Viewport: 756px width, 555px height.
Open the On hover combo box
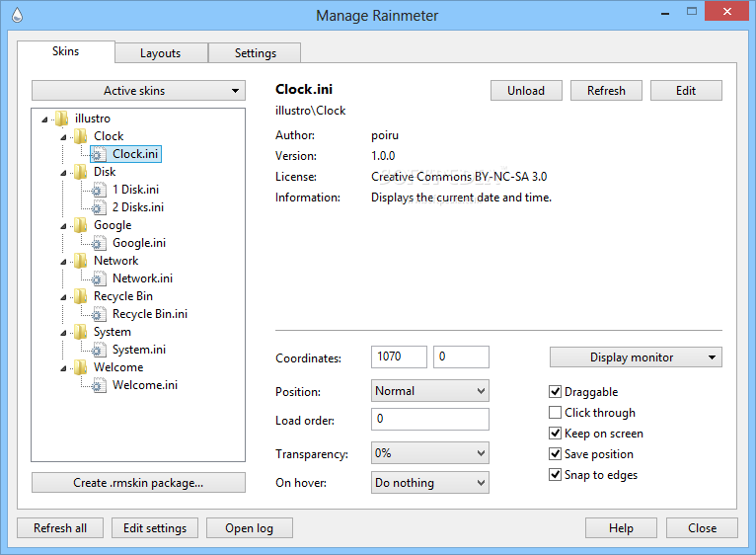(x=430, y=483)
